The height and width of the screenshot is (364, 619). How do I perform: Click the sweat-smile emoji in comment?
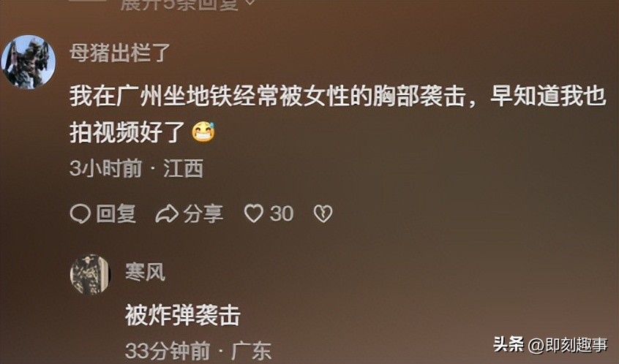click(x=203, y=132)
